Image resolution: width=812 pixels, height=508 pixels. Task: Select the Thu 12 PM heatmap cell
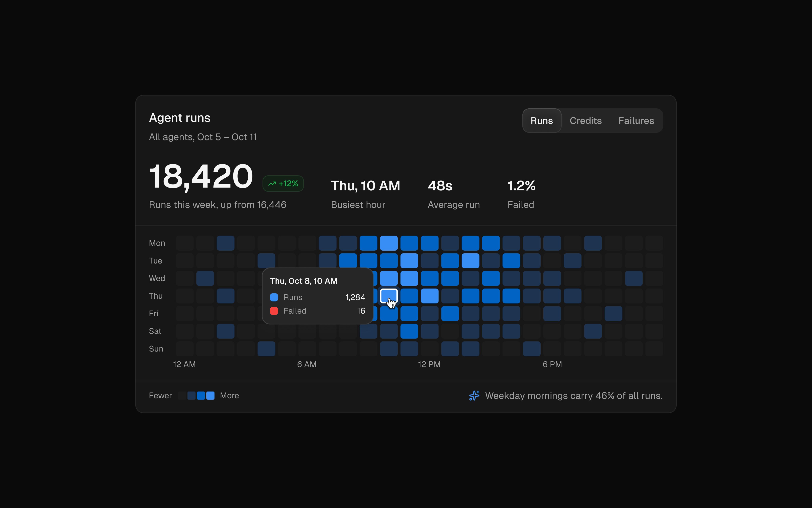tap(430, 296)
